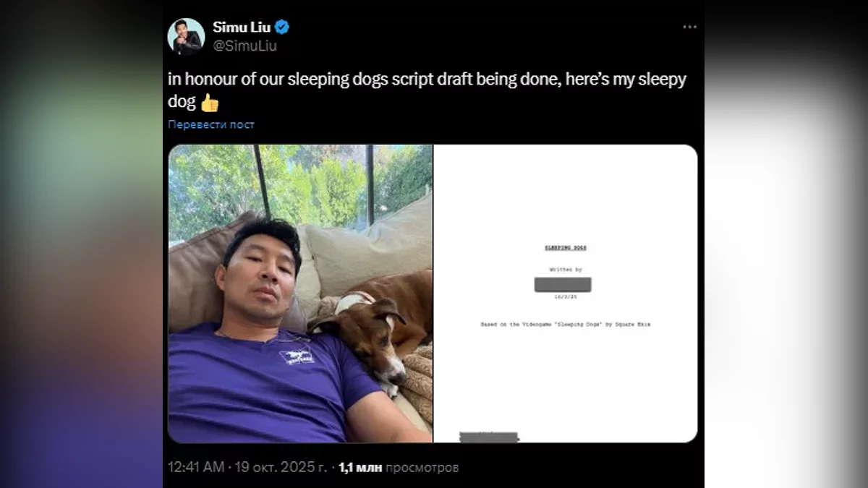
Task: Click the grey redacted writer name box
Action: pos(563,285)
